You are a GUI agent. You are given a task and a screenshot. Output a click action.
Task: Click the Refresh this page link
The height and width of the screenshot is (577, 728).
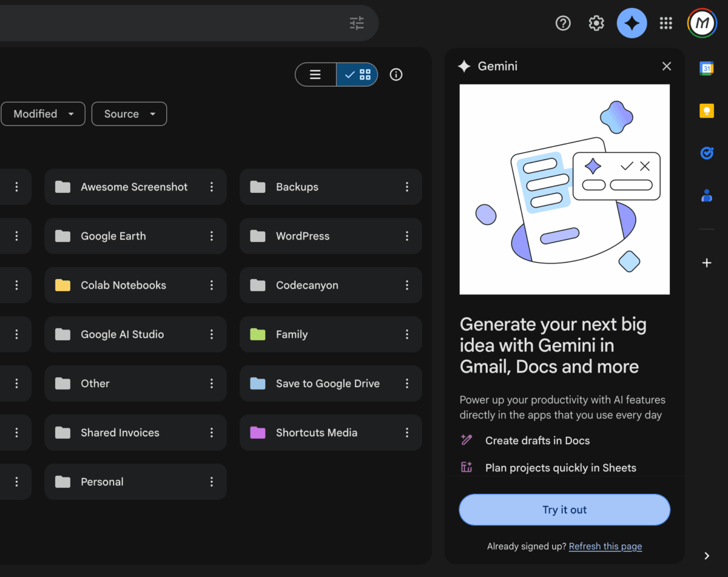point(605,546)
